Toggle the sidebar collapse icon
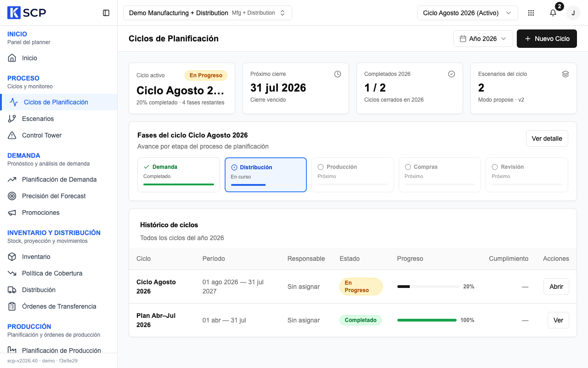588x368 pixels. (x=106, y=13)
